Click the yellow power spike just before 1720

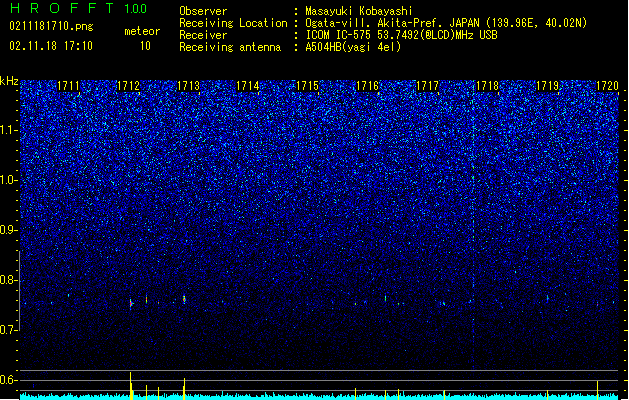[598, 390]
